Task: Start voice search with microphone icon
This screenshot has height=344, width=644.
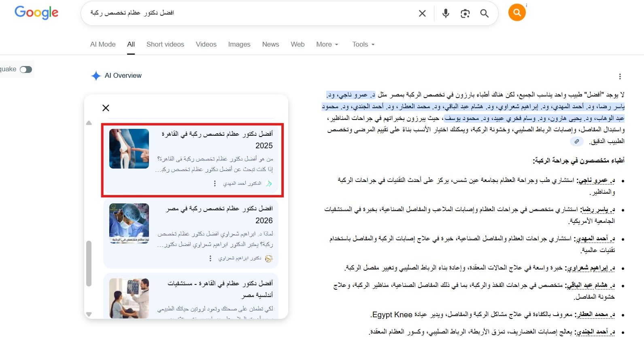Action: (x=446, y=13)
